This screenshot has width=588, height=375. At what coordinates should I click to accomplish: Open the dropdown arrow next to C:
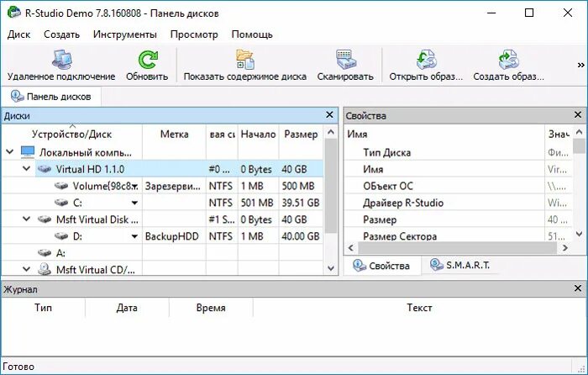(x=134, y=203)
